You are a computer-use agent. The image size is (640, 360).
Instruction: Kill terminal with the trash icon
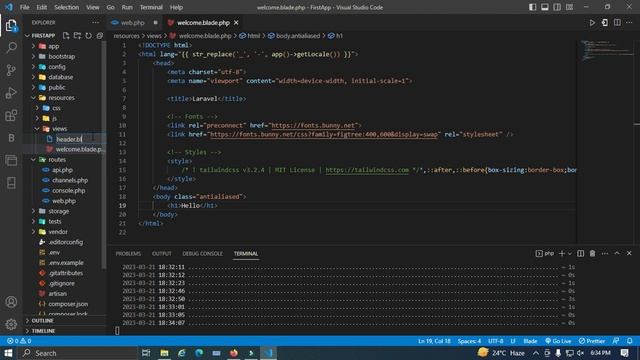click(x=592, y=253)
